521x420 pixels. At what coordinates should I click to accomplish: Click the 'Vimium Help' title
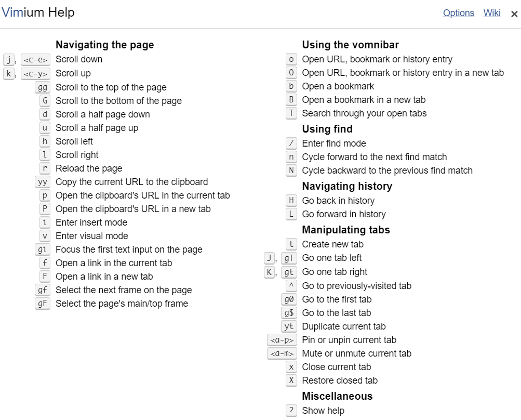[x=38, y=12]
